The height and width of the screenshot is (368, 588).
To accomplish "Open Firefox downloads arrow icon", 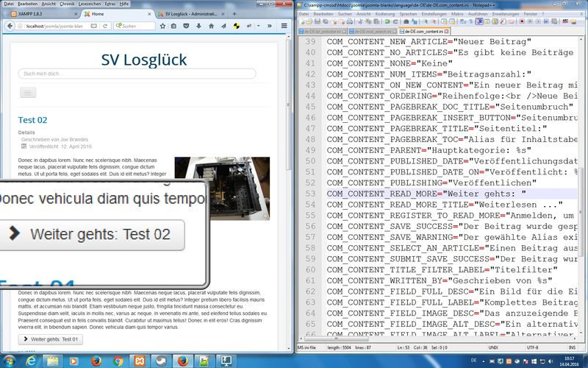I will (198, 26).
